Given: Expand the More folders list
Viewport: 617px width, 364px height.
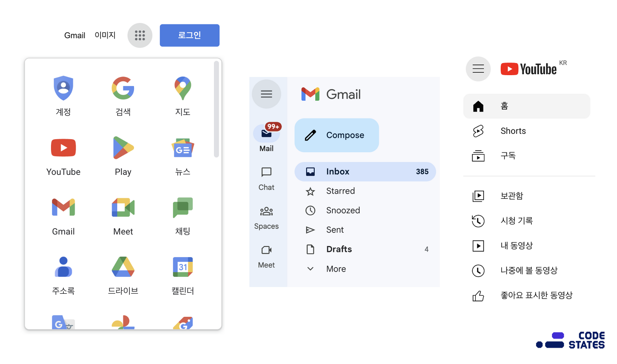Looking at the screenshot, I should pyautogui.click(x=365, y=269).
